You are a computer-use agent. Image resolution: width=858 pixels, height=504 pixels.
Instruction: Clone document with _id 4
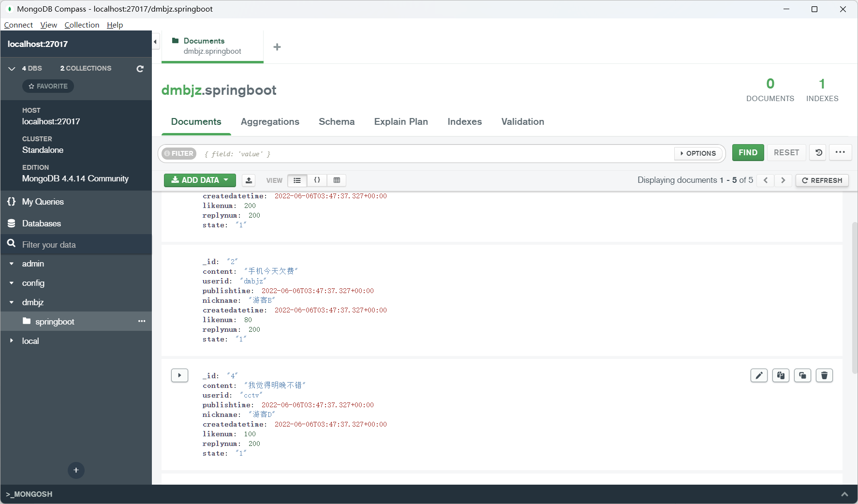point(802,375)
